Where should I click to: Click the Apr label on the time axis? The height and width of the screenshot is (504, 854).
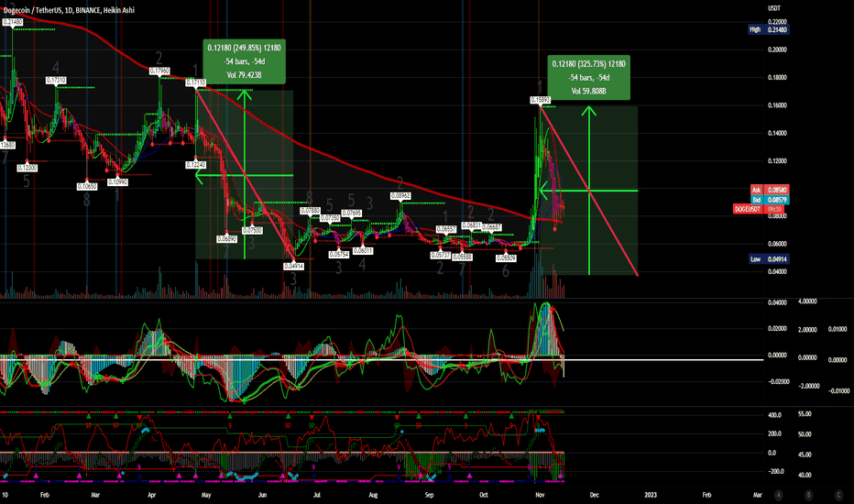(x=152, y=495)
